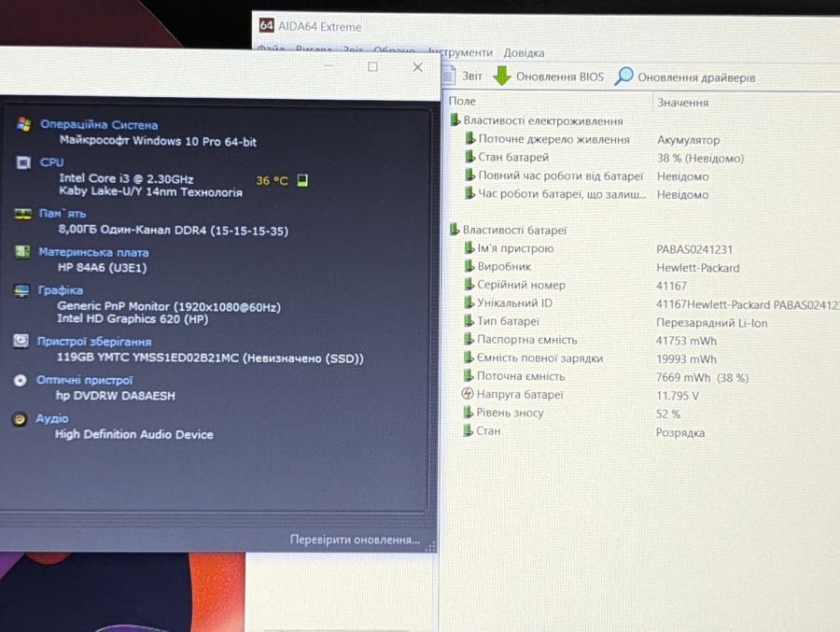The image size is (840, 632).
Task: Click the motherboard icon beside Материнська плата
Action: 22,251
